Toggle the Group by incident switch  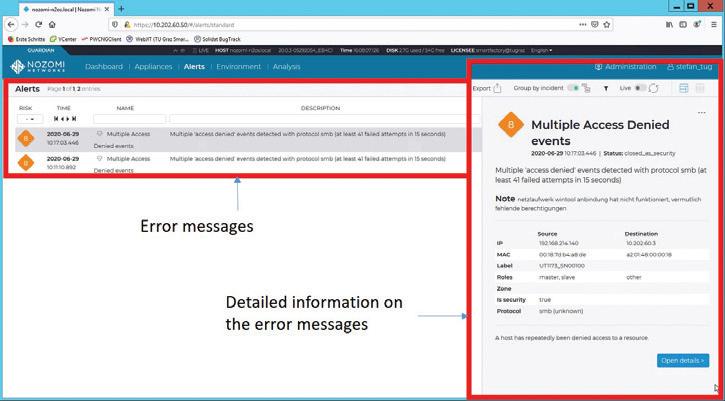click(x=573, y=88)
